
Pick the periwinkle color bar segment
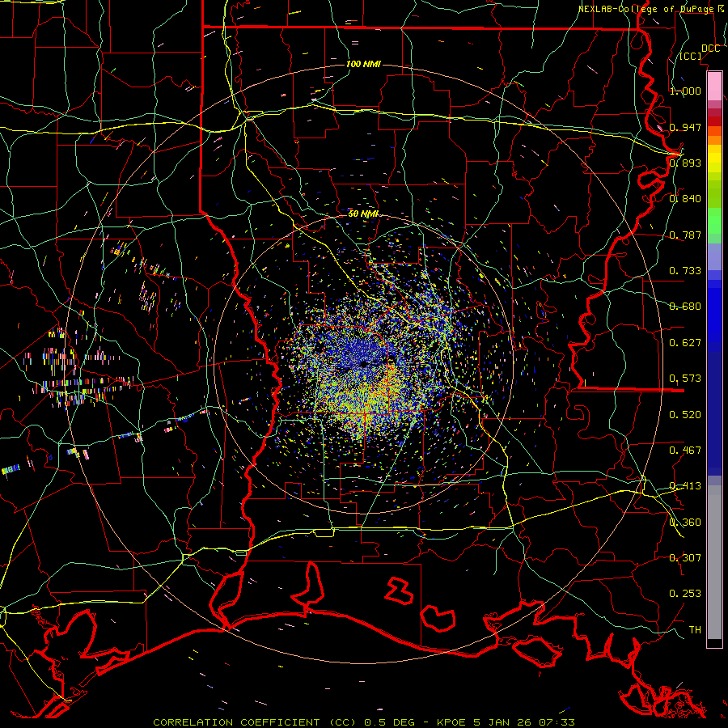(714, 256)
